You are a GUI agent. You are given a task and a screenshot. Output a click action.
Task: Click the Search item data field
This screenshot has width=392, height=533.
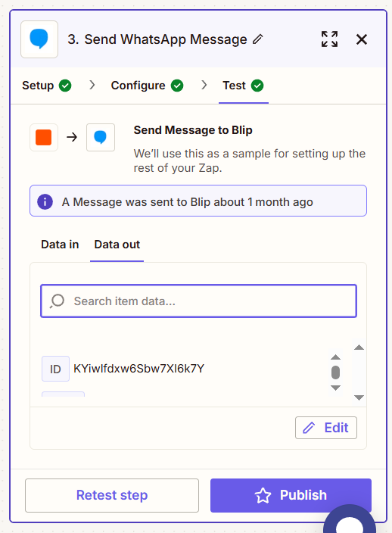(x=198, y=301)
